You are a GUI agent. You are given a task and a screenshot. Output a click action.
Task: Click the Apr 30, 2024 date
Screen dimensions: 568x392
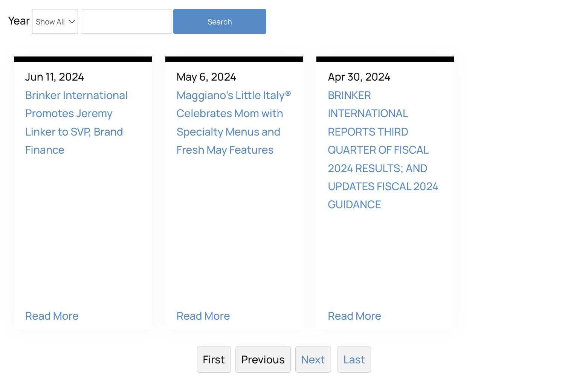click(x=359, y=77)
